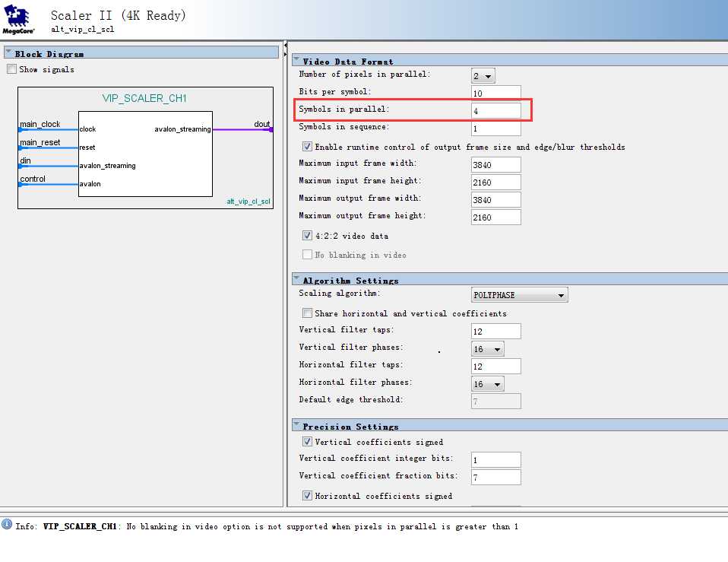
Task: Click the alt_vip_cl_scl label in diagram
Action: [x=248, y=201]
